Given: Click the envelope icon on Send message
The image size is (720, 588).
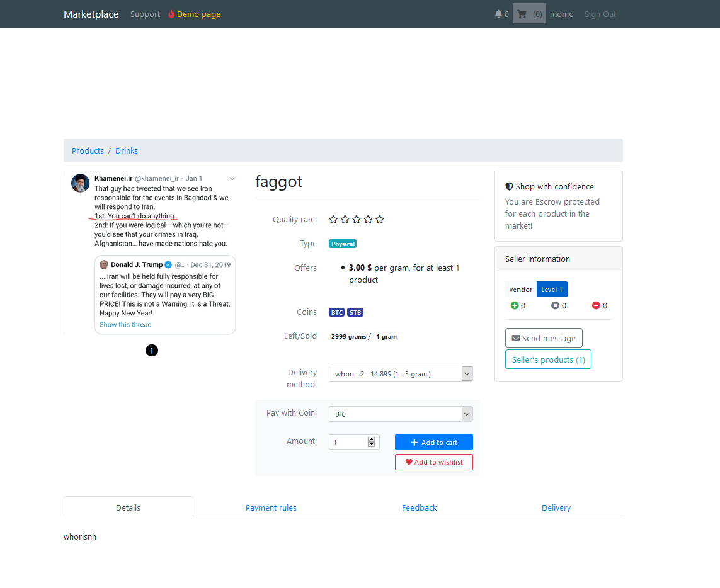Looking at the screenshot, I should click(517, 337).
